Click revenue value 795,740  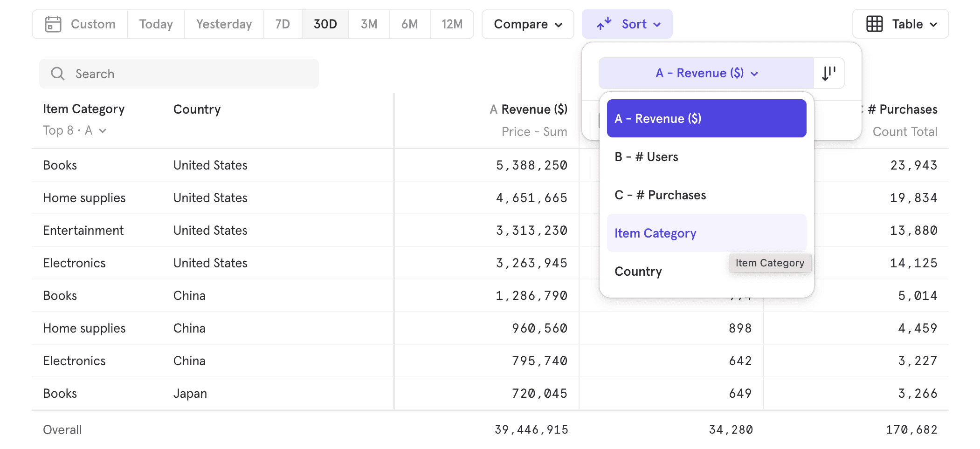pyautogui.click(x=539, y=361)
